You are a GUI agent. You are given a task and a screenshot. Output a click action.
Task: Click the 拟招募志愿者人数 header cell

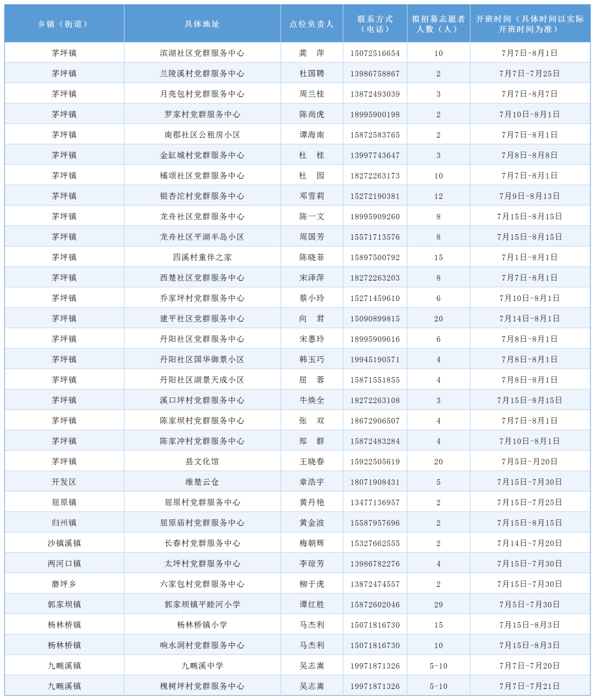click(438, 24)
